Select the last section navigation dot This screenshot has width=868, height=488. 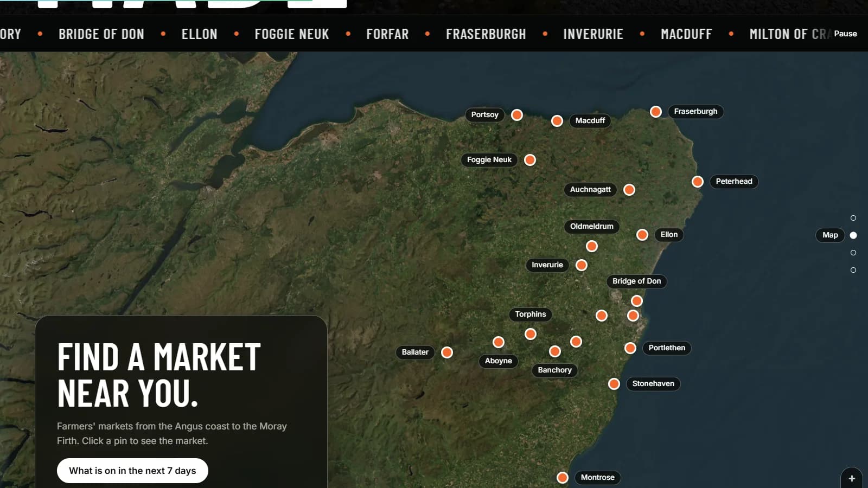pyautogui.click(x=853, y=270)
